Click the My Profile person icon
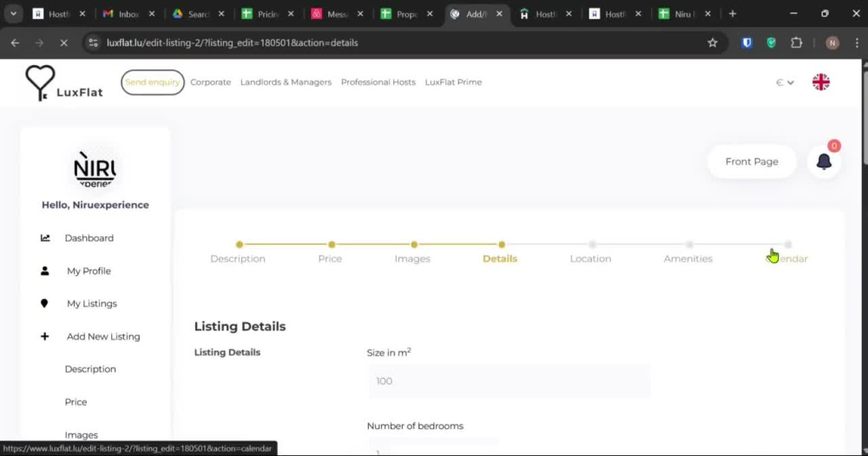This screenshot has width=868, height=456. click(45, 271)
